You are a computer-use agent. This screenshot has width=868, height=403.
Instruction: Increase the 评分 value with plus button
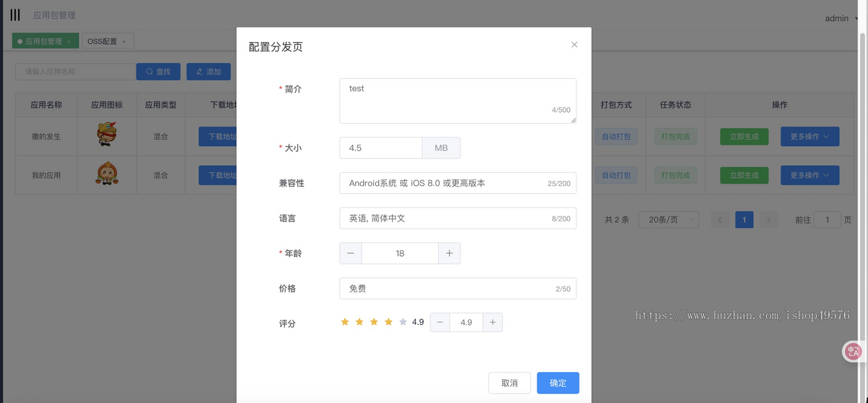(493, 323)
